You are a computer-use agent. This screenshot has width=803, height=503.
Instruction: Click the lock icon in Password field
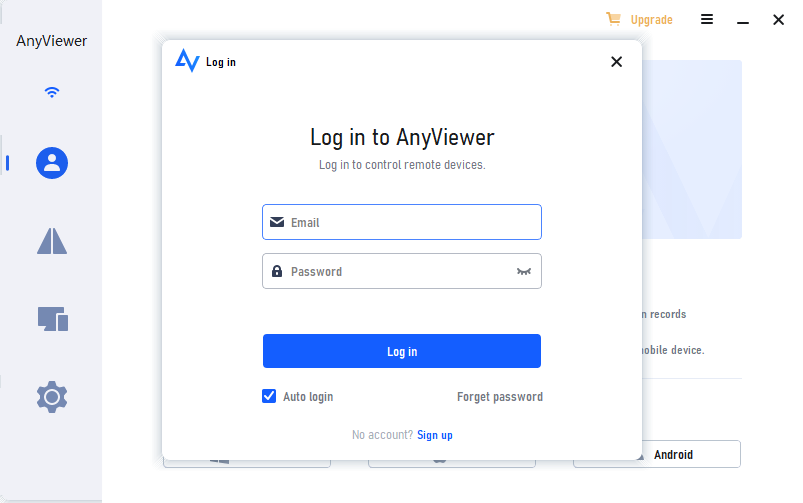point(277,271)
